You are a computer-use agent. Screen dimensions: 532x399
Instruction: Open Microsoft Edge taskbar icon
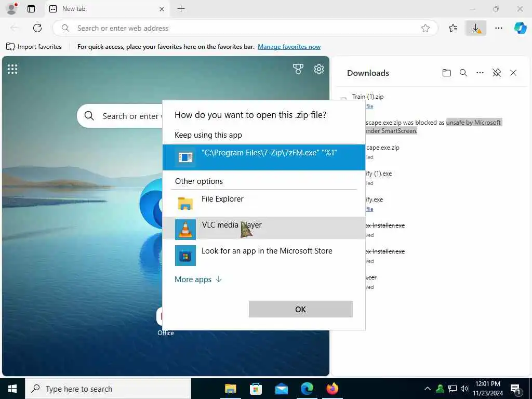tap(307, 389)
